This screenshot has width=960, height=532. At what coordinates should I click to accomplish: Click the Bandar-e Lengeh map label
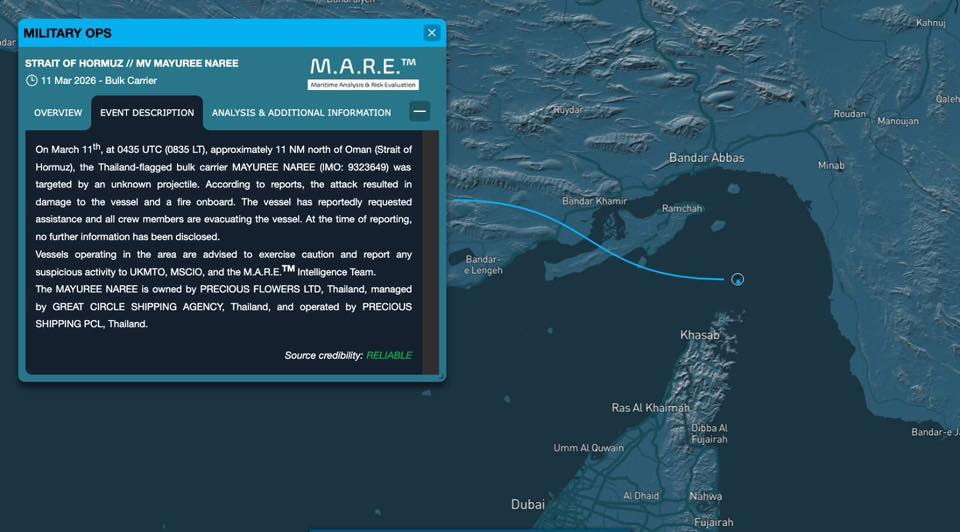tap(484, 265)
